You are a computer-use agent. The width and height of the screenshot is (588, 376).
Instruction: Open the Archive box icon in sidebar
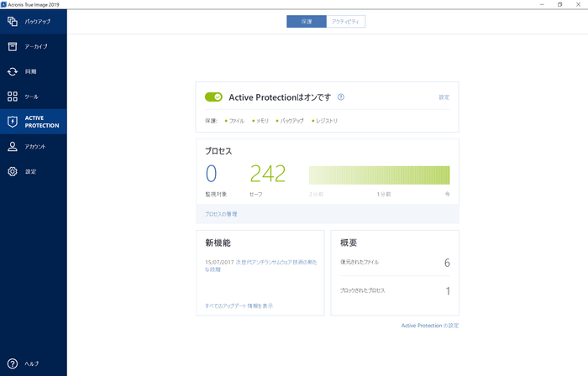click(x=13, y=46)
